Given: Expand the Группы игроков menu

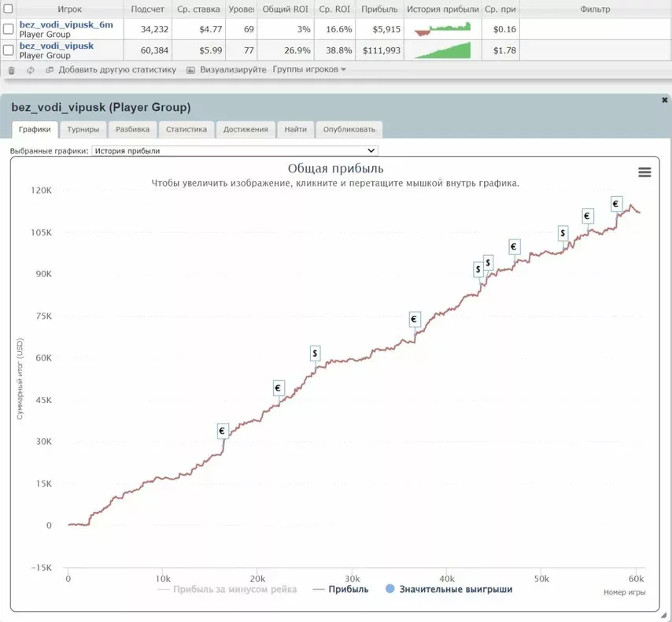Looking at the screenshot, I should [309, 69].
